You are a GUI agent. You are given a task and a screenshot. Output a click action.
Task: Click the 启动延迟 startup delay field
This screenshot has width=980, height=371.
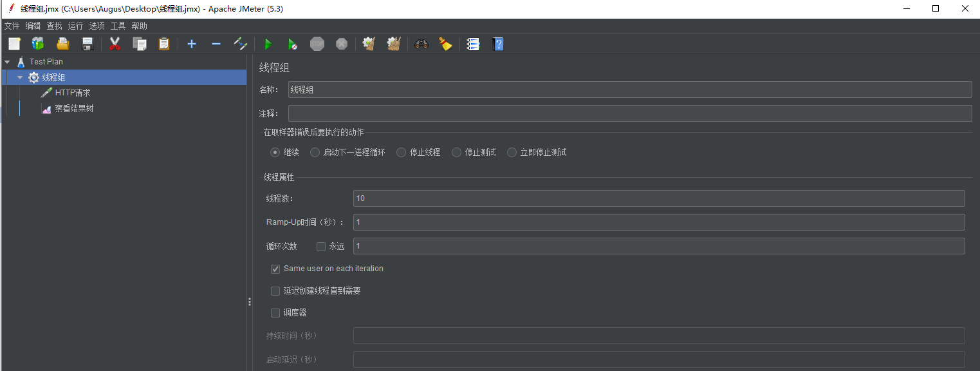(659, 359)
